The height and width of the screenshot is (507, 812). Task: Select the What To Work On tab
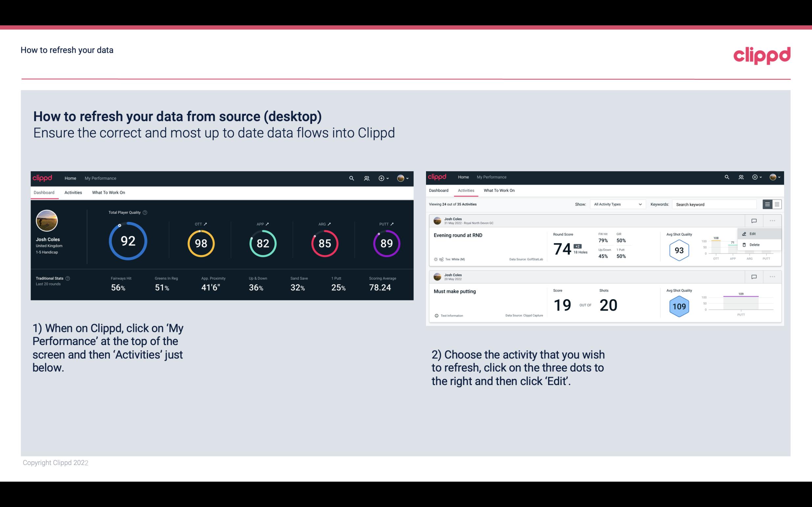[108, 192]
